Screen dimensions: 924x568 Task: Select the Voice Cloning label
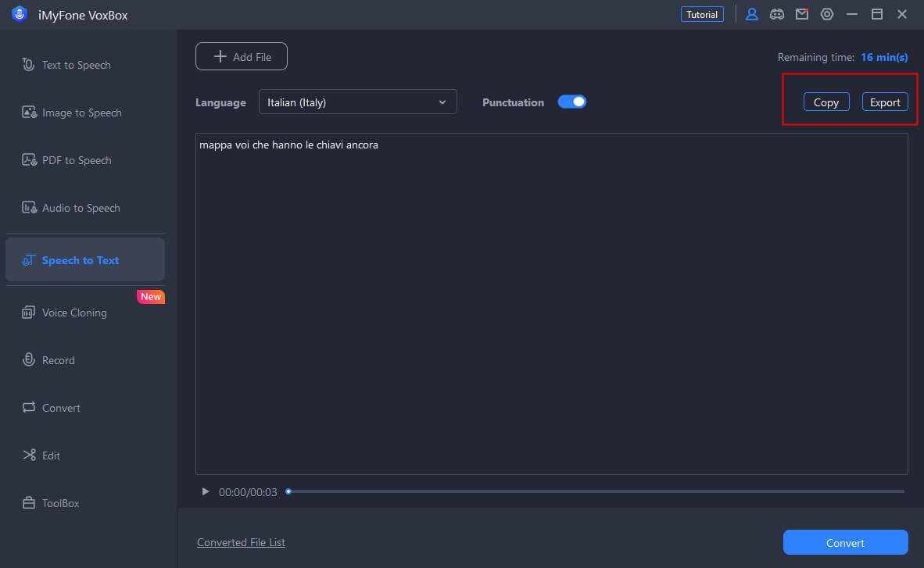[x=74, y=313]
